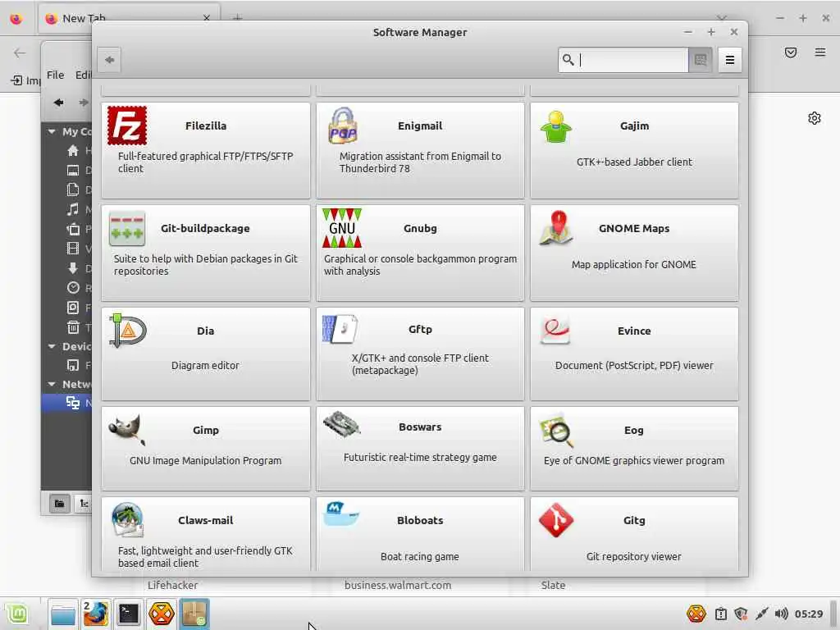Click the Bloboats boat icon
The height and width of the screenshot is (630, 840).
click(x=341, y=514)
